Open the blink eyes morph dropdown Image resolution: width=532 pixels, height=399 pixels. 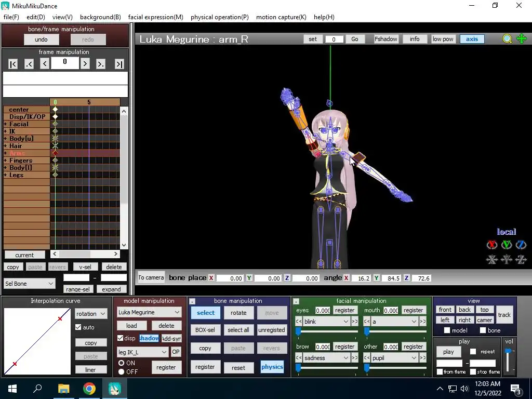tap(326, 321)
